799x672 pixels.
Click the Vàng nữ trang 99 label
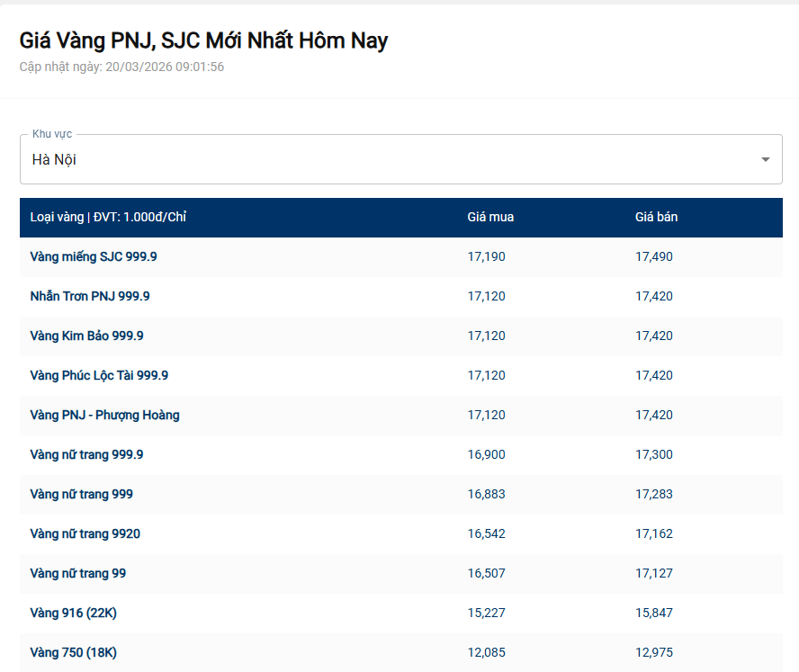(x=77, y=573)
